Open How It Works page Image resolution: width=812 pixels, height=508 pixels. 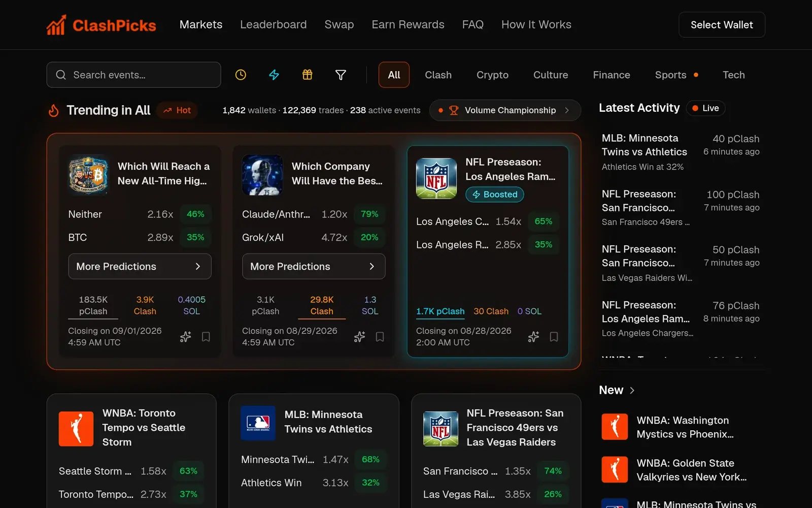coord(536,24)
